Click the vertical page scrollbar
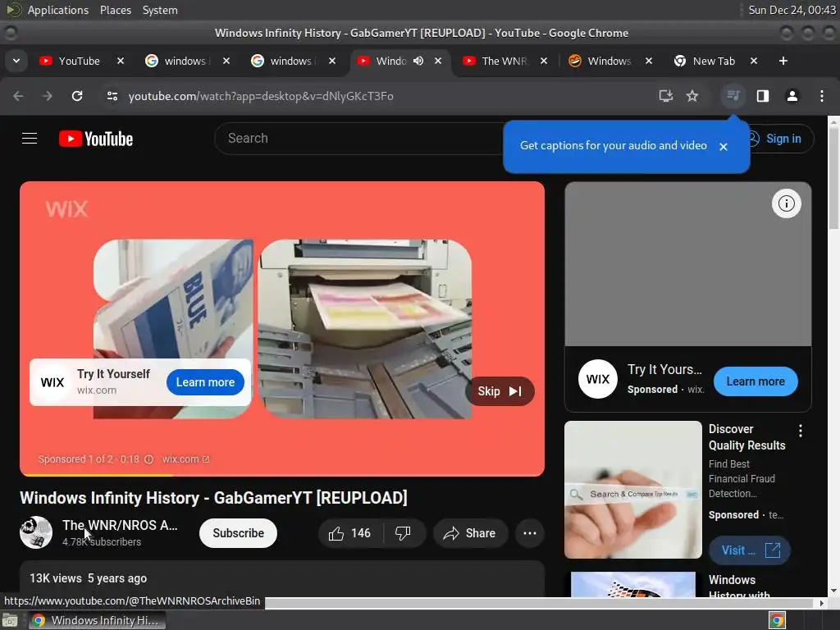The width and height of the screenshot is (840, 630). tap(833, 177)
